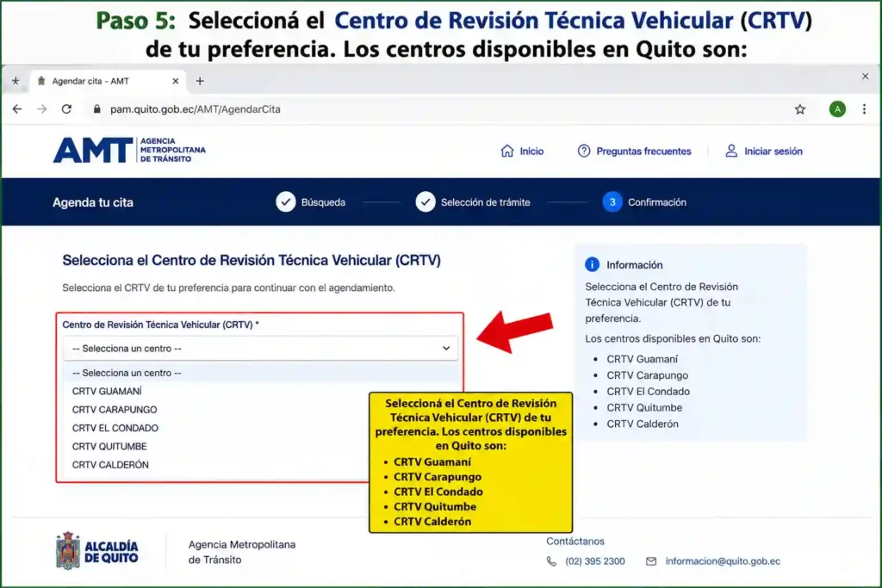Image resolution: width=882 pixels, height=588 pixels.
Task: Open the browser three-dot menu
Action: coord(864,109)
